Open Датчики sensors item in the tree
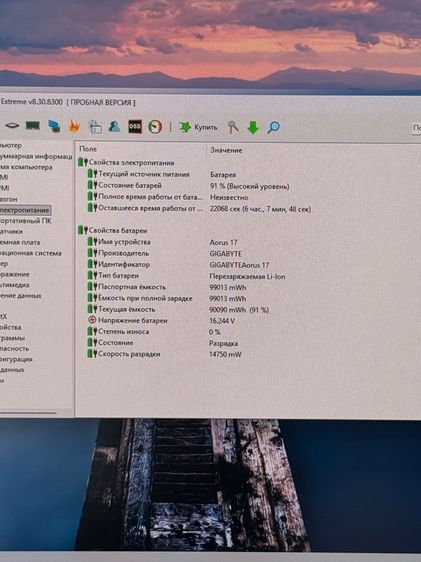Image resolution: width=421 pixels, height=562 pixels. point(11,232)
